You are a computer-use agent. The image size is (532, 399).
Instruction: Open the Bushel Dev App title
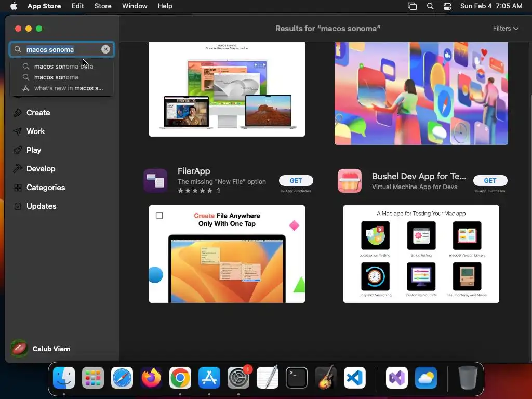tap(419, 176)
